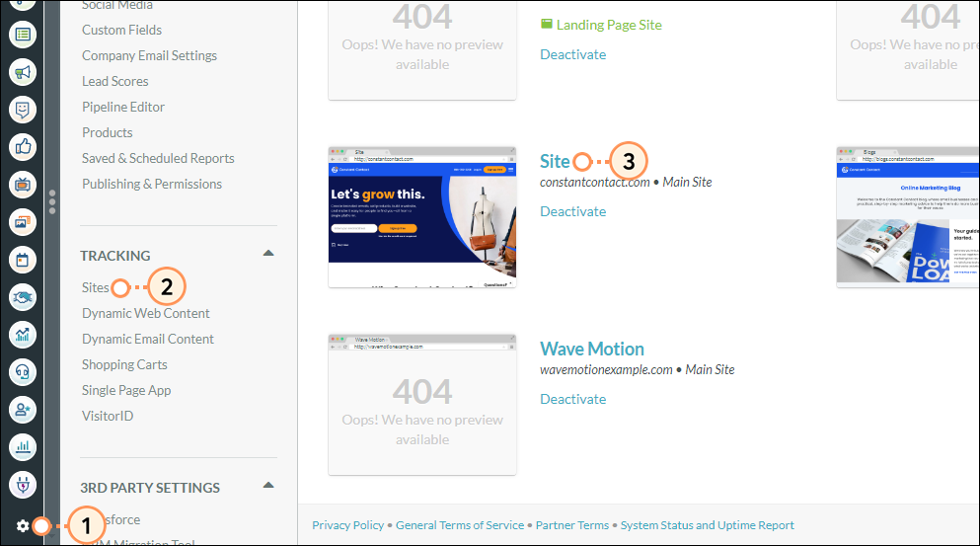Screen dimensions: 980x546
Task: Collapse the TRACKING section
Action: click(x=268, y=254)
